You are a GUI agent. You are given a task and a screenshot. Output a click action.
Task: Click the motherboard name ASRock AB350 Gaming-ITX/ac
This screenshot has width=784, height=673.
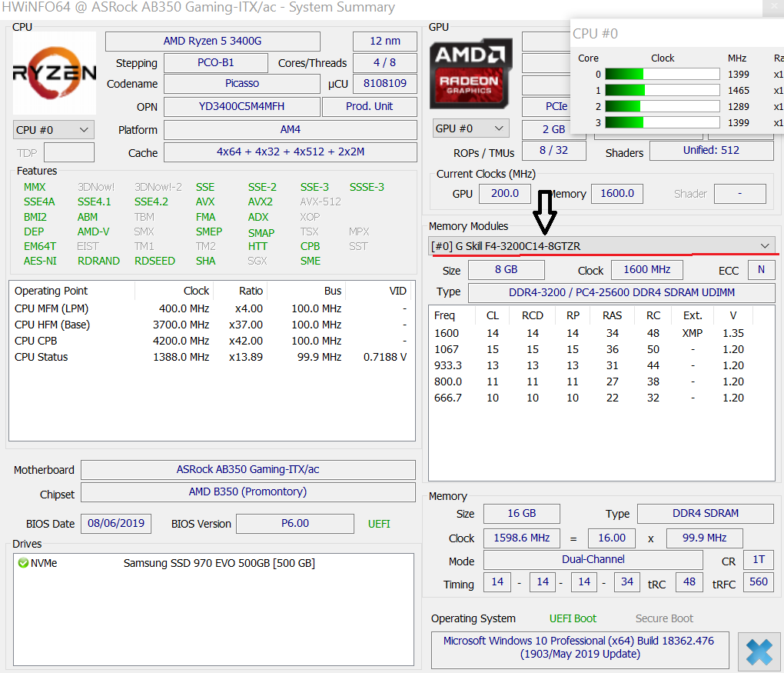tap(248, 469)
